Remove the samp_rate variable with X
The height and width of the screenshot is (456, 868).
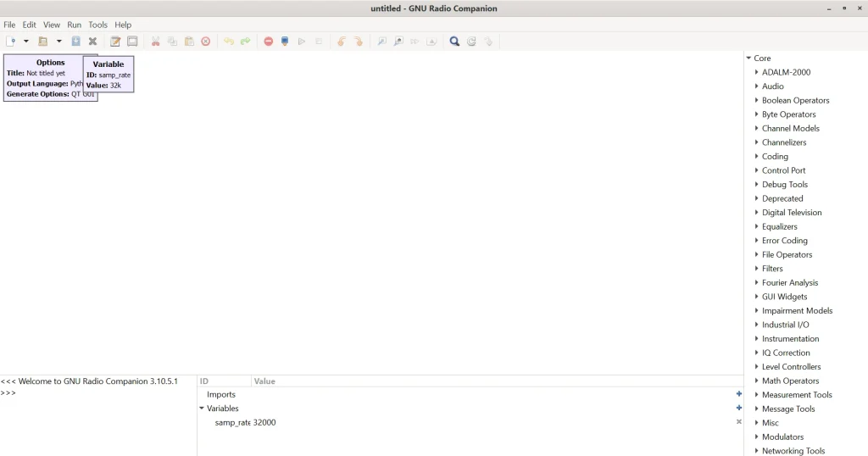click(738, 422)
